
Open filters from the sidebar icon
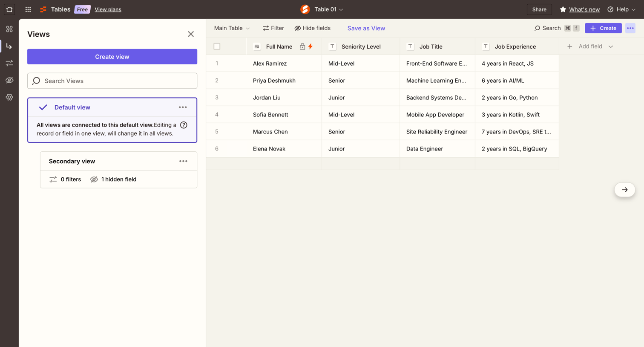coord(9,63)
